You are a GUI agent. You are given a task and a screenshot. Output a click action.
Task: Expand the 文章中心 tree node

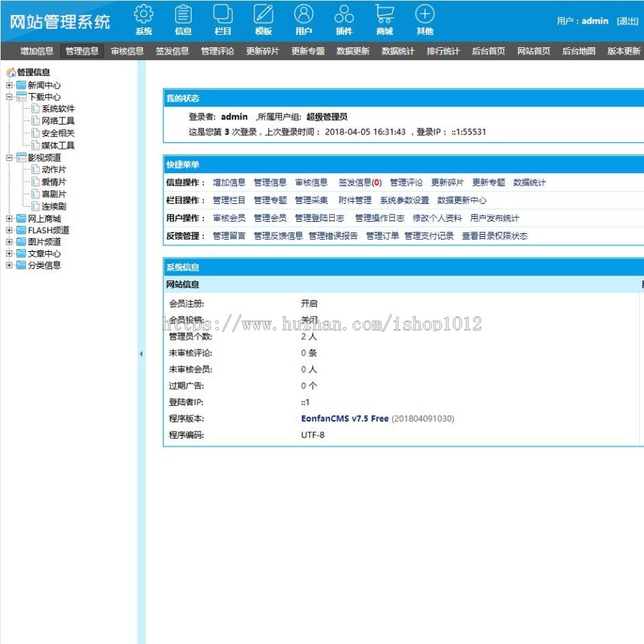[x=9, y=253]
